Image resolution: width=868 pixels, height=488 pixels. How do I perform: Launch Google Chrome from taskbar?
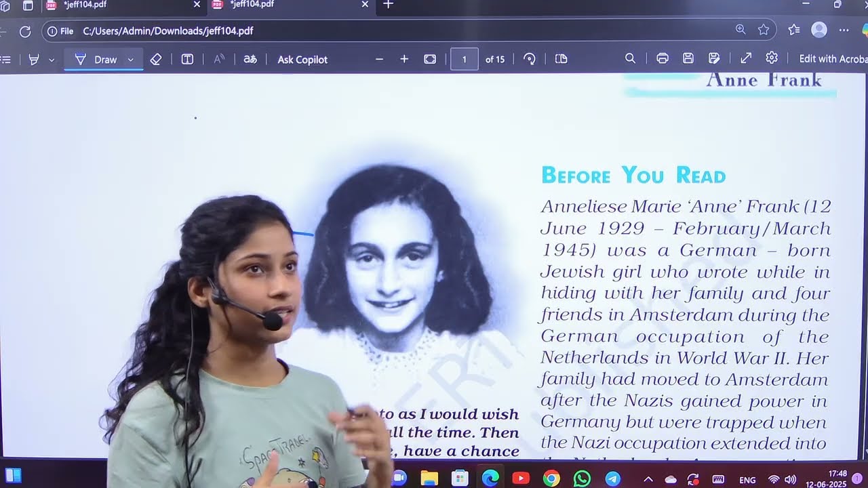click(551, 479)
